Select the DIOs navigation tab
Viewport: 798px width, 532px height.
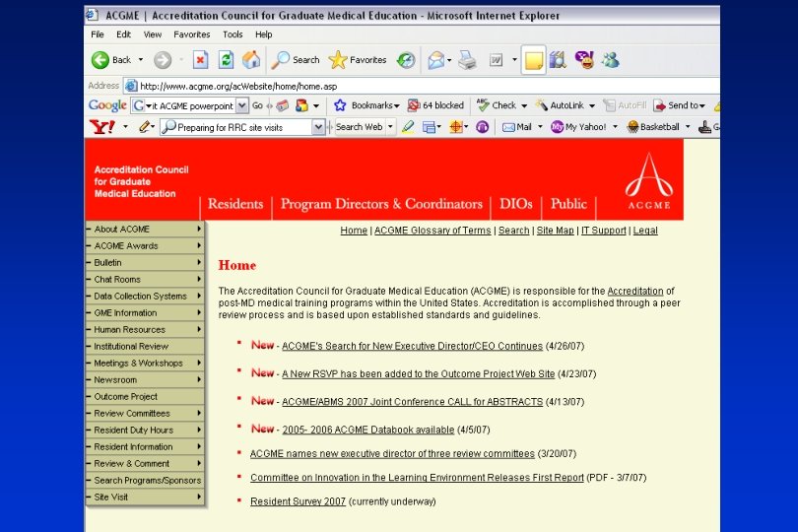point(515,204)
